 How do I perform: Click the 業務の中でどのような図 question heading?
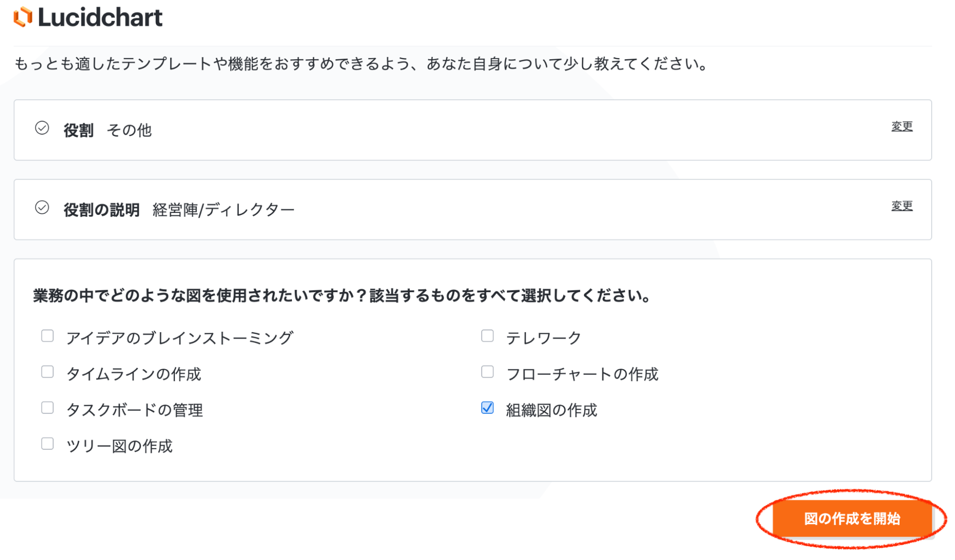342,296
